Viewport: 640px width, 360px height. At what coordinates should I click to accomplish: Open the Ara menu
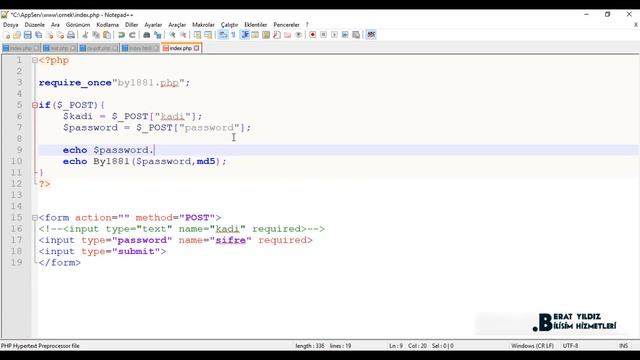(55, 25)
